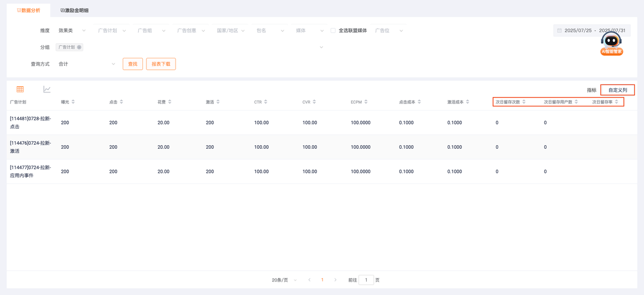Expand the 效果类 dimension dropdown

tap(72, 31)
